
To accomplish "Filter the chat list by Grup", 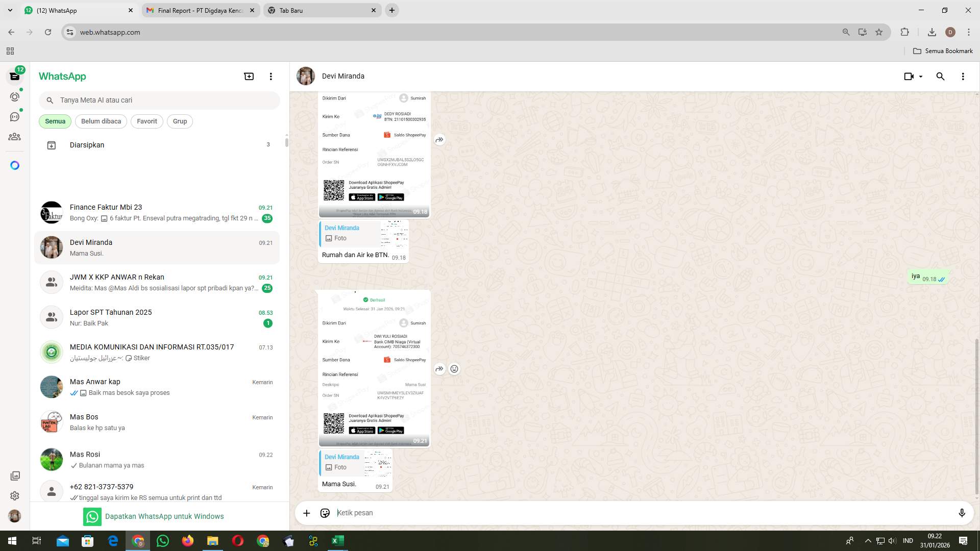I will click(180, 121).
